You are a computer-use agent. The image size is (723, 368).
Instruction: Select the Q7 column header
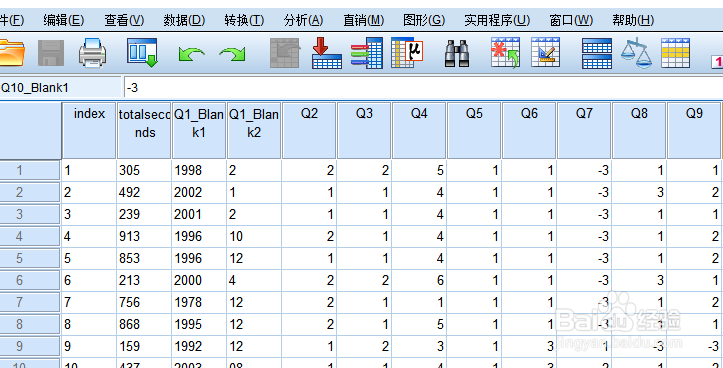click(x=584, y=131)
